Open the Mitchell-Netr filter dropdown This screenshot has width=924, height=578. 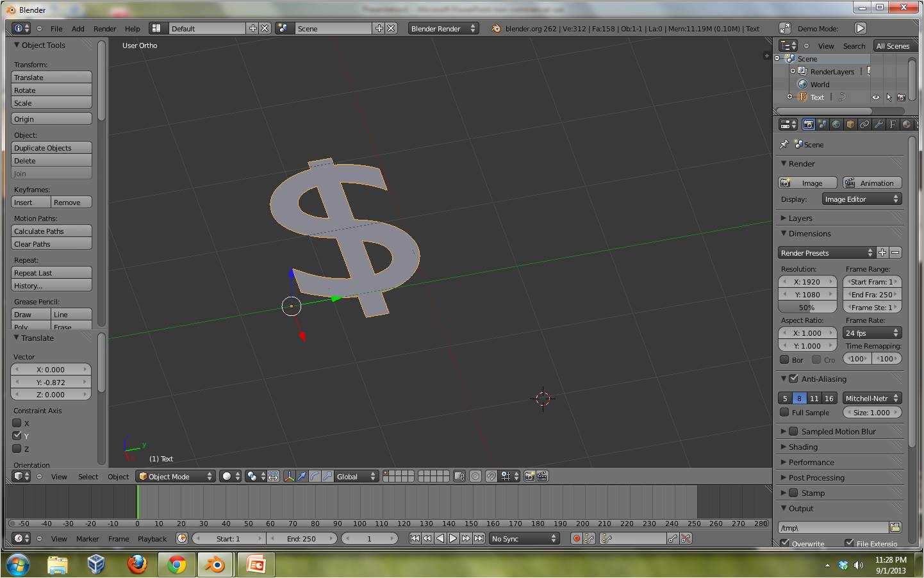point(872,398)
